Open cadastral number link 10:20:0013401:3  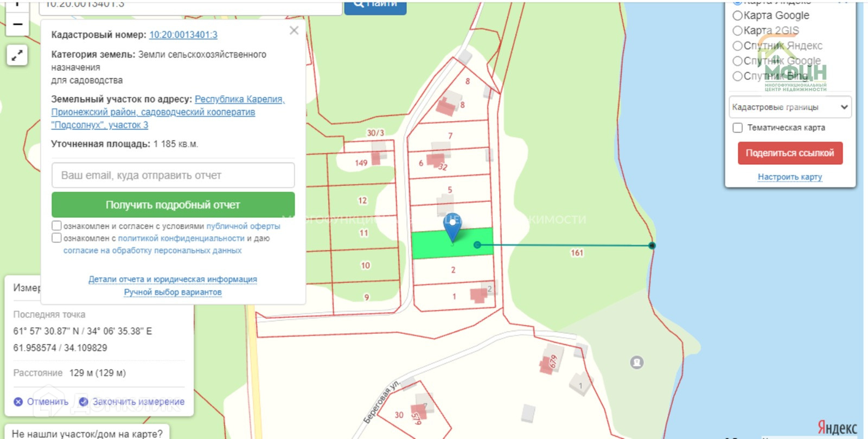click(x=183, y=35)
